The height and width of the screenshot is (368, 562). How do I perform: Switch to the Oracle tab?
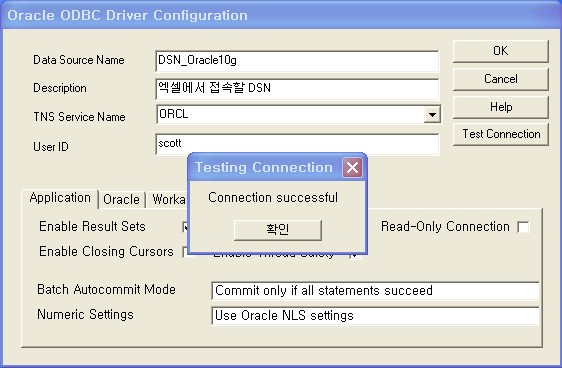click(121, 200)
